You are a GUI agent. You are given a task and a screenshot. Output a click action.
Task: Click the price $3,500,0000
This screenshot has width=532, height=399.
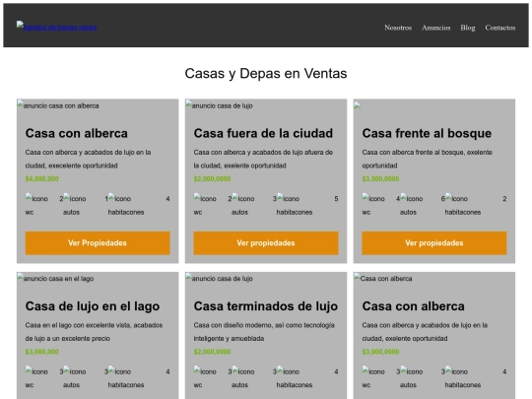point(380,178)
